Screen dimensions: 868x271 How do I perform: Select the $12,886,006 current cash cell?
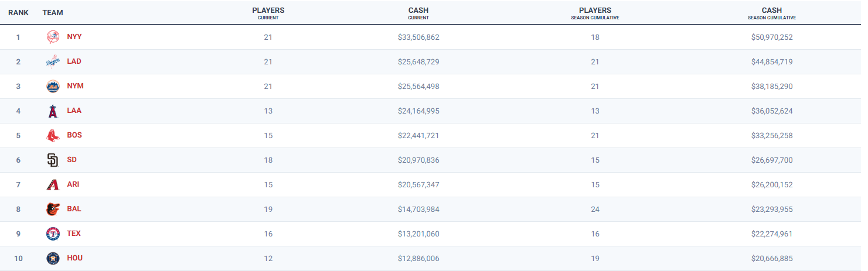[418, 258]
